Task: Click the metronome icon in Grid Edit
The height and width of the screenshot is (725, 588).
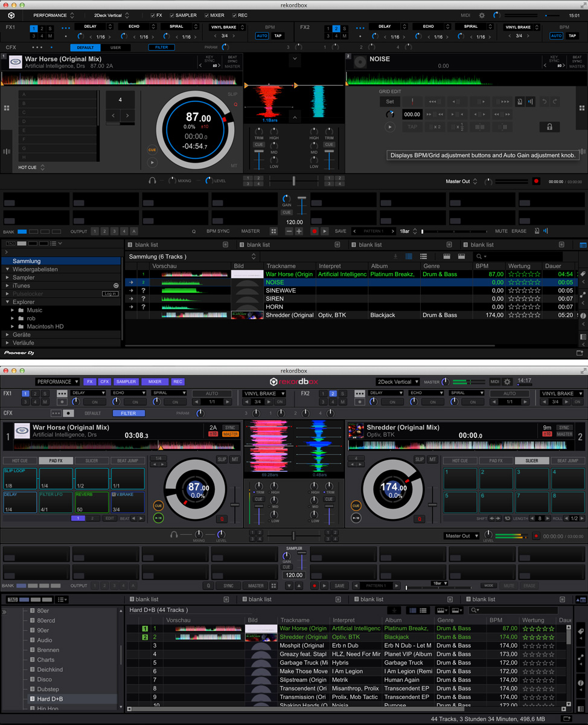Action: click(519, 101)
